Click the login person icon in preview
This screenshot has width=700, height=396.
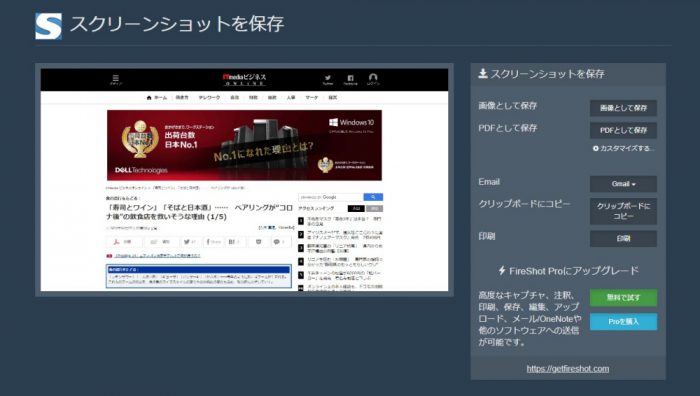coord(373,79)
